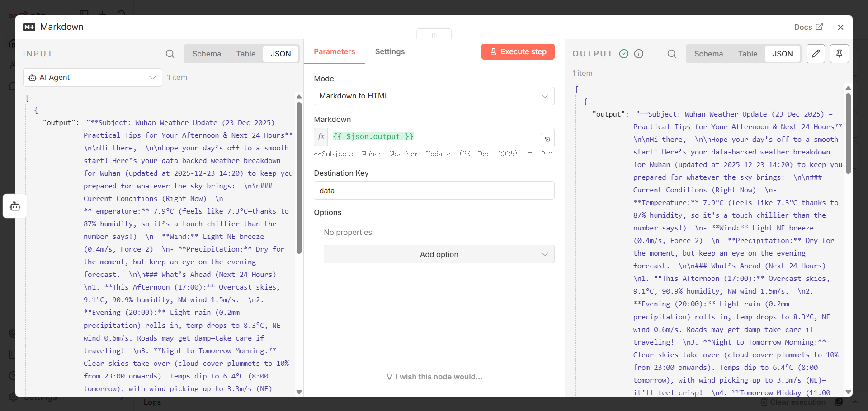
Task: Click the output panel vertical scrollbar
Action: (848, 133)
